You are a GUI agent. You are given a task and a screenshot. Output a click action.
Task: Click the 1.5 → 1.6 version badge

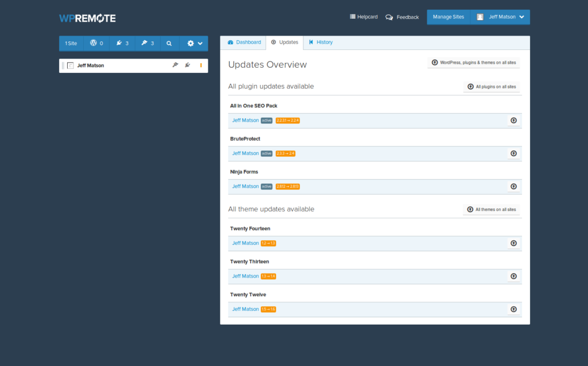[x=269, y=309]
